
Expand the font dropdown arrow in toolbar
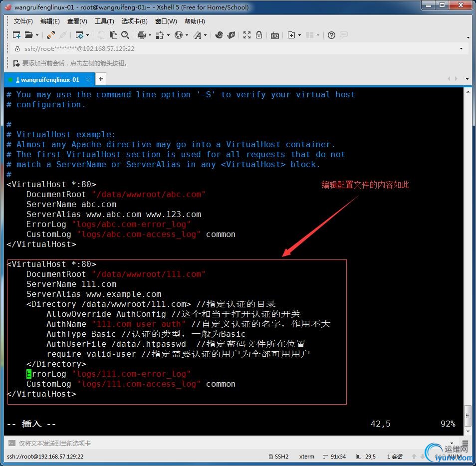(205, 35)
